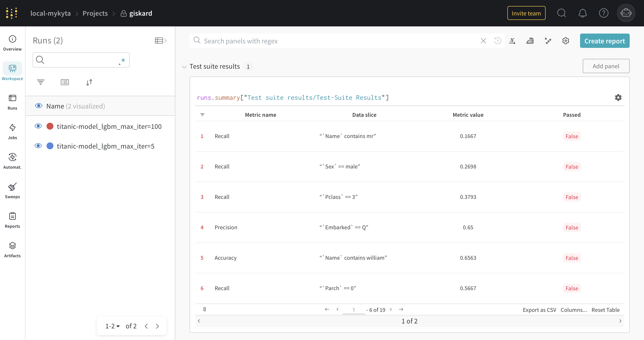
Task: Open the notifications bell
Action: coord(583,13)
